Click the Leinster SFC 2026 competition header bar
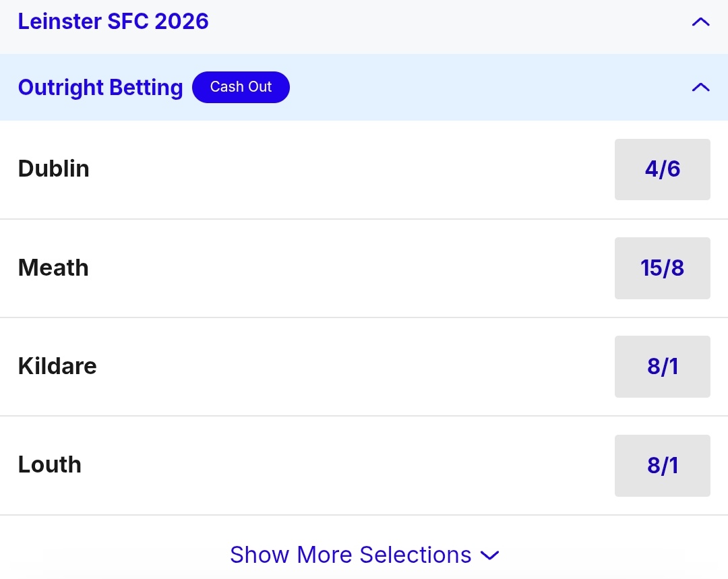This screenshot has width=728, height=579. pyautogui.click(x=438, y=22)
